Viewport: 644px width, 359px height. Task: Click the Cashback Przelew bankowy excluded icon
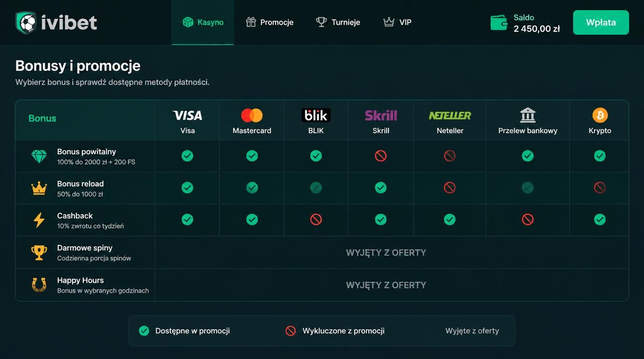[527, 219]
